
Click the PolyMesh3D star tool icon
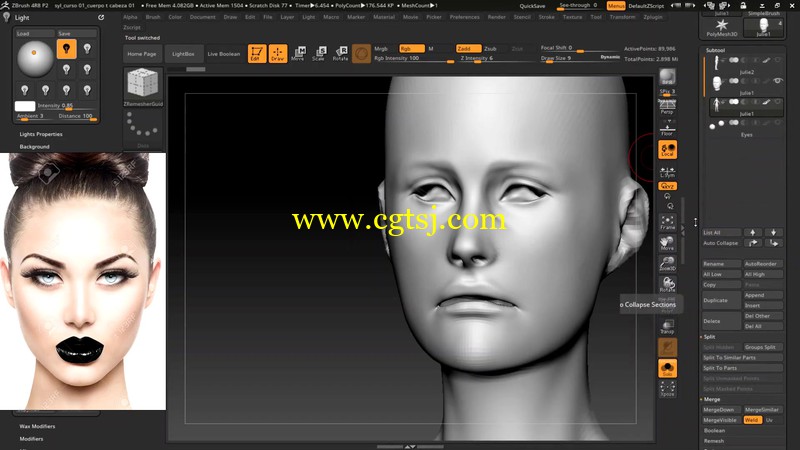(x=721, y=26)
